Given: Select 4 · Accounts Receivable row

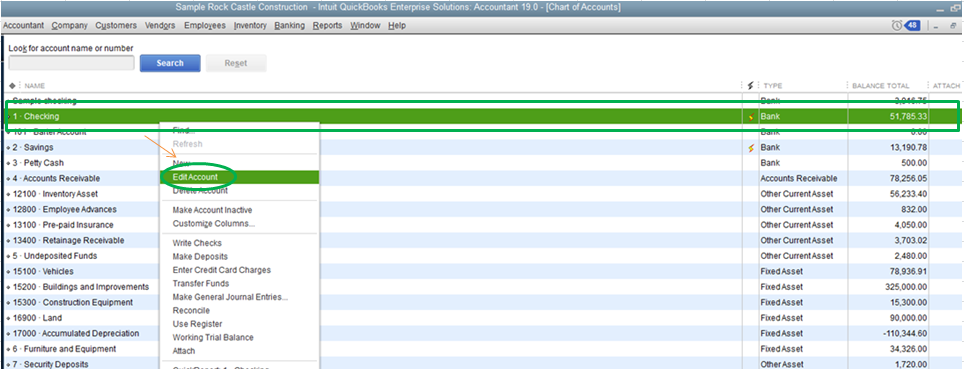Looking at the screenshot, I should pos(482,178).
